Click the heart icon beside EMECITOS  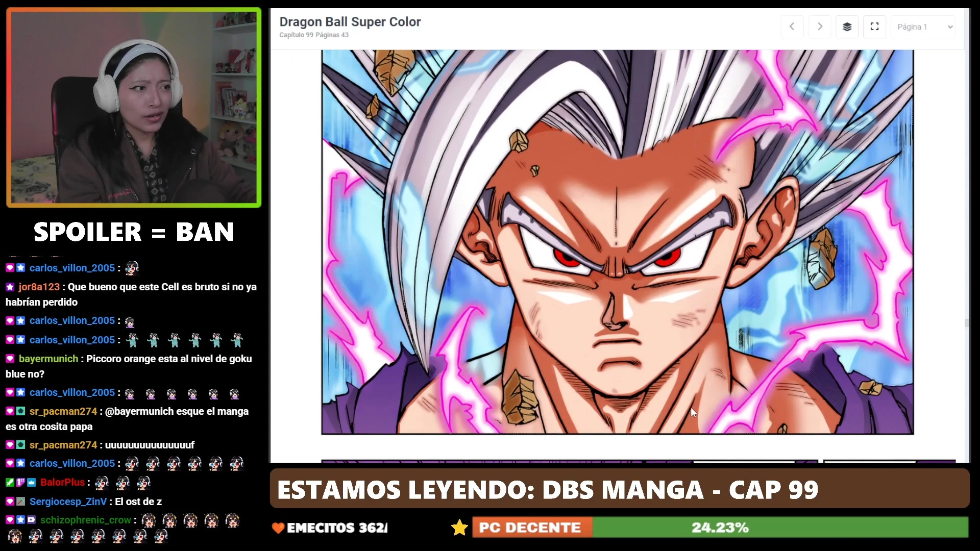pyautogui.click(x=278, y=528)
